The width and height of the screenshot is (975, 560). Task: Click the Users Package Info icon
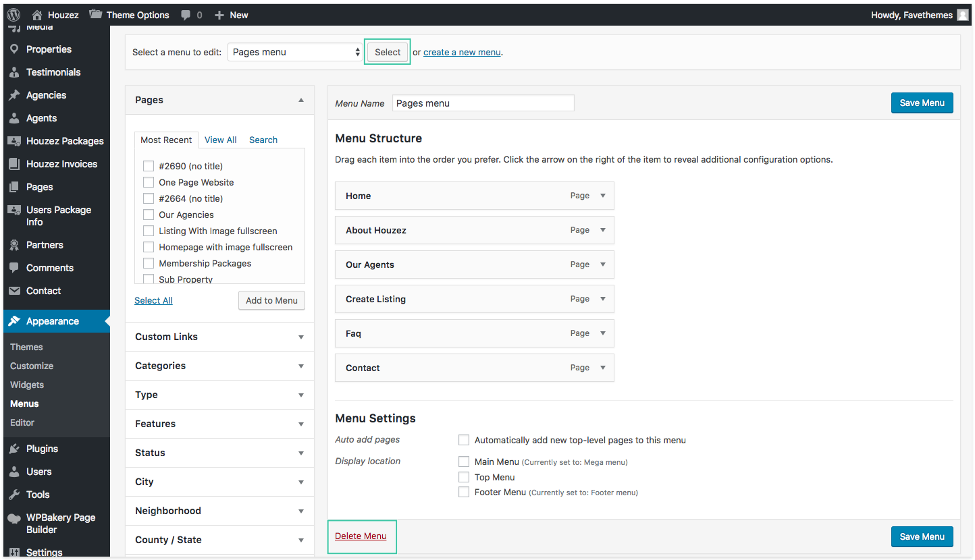[14, 210]
